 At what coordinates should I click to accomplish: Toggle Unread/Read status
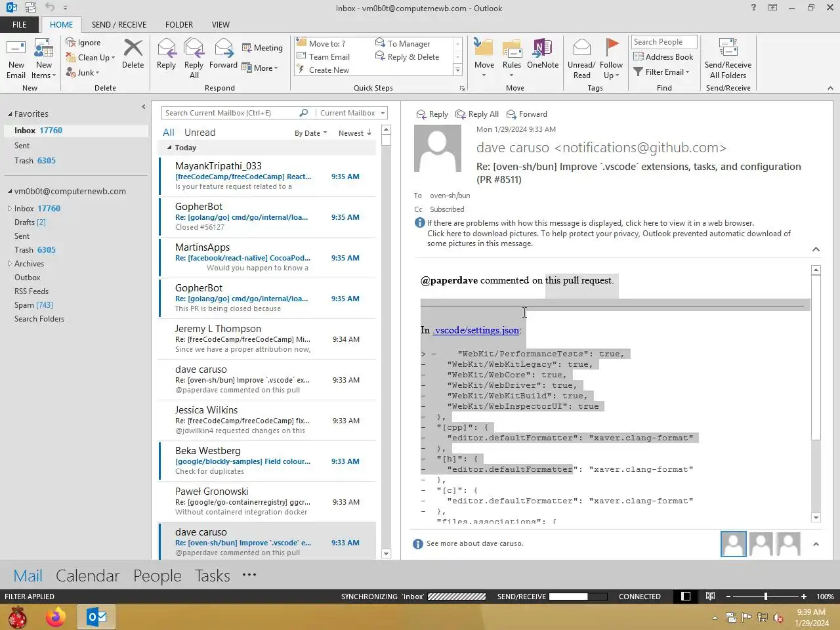581,58
